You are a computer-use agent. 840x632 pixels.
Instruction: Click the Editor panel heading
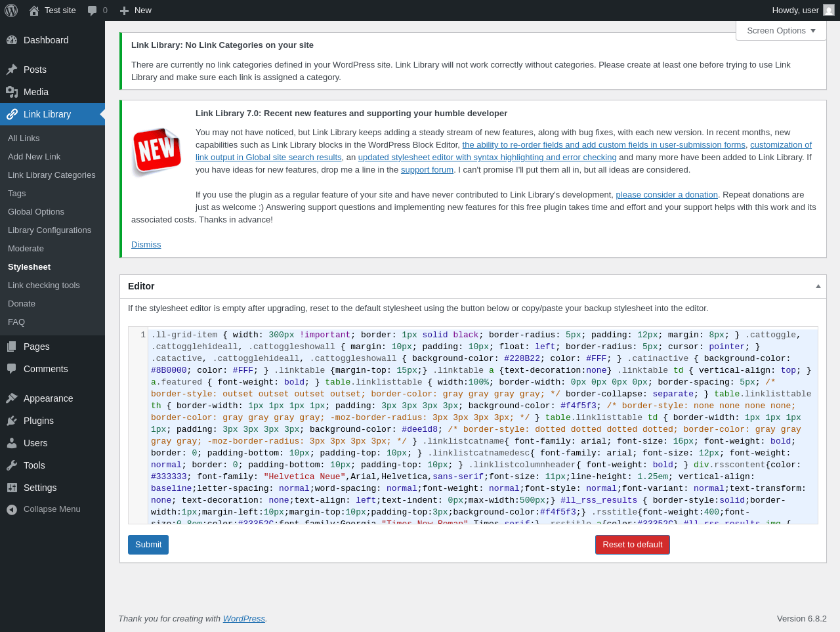coord(141,286)
